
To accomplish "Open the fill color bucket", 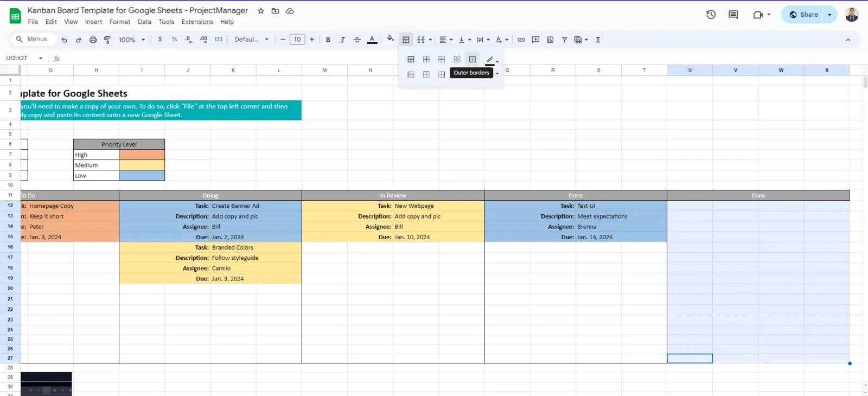I will coord(390,39).
